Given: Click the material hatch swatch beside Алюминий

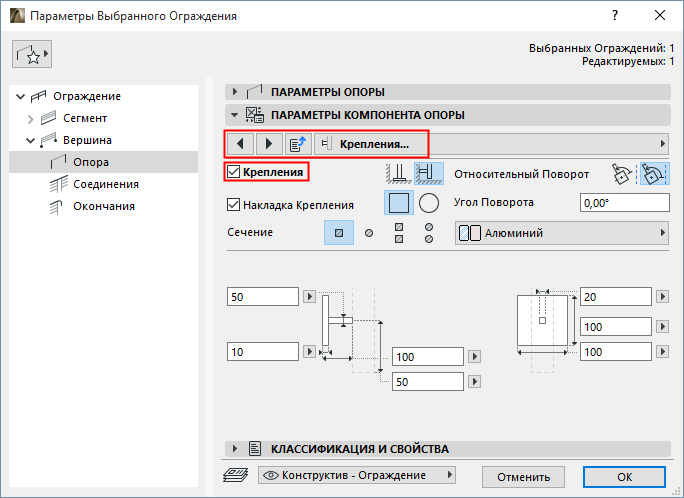Looking at the screenshot, I should click(x=470, y=233).
